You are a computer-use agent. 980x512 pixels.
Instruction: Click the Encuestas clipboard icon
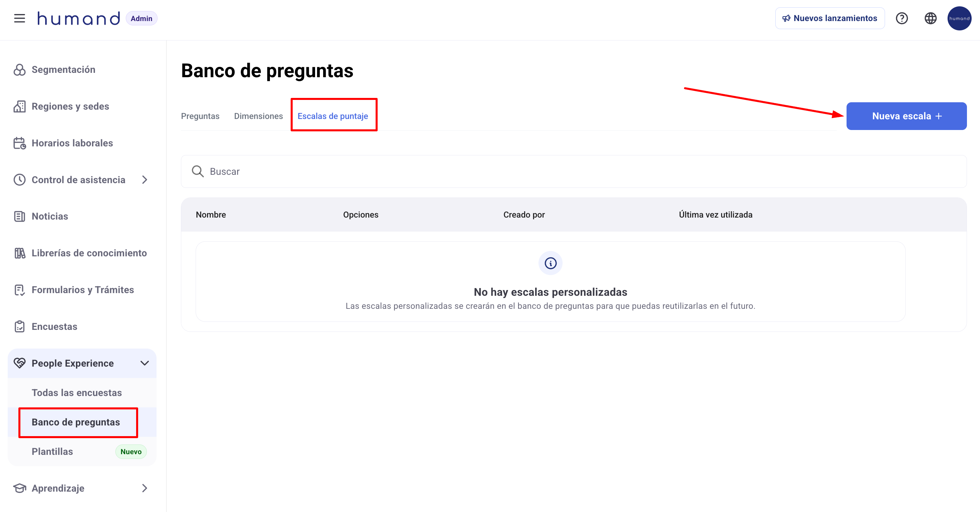tap(19, 327)
